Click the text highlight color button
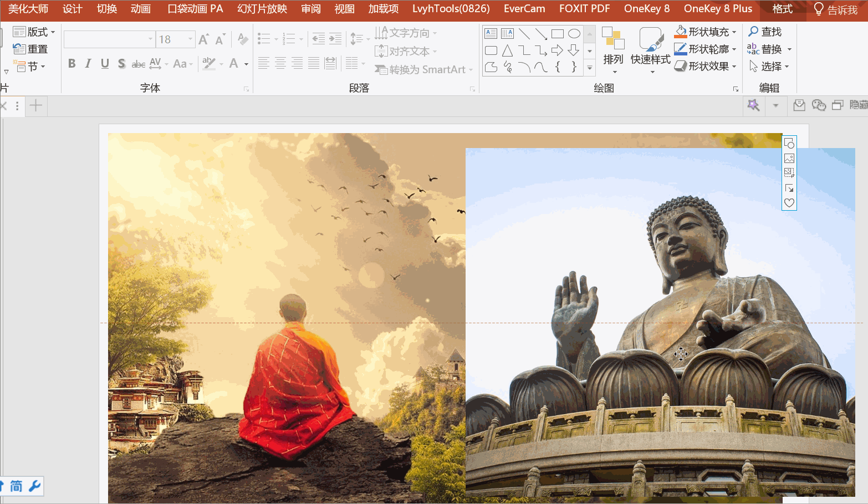Screen dimensions: 868x504 coord(208,64)
